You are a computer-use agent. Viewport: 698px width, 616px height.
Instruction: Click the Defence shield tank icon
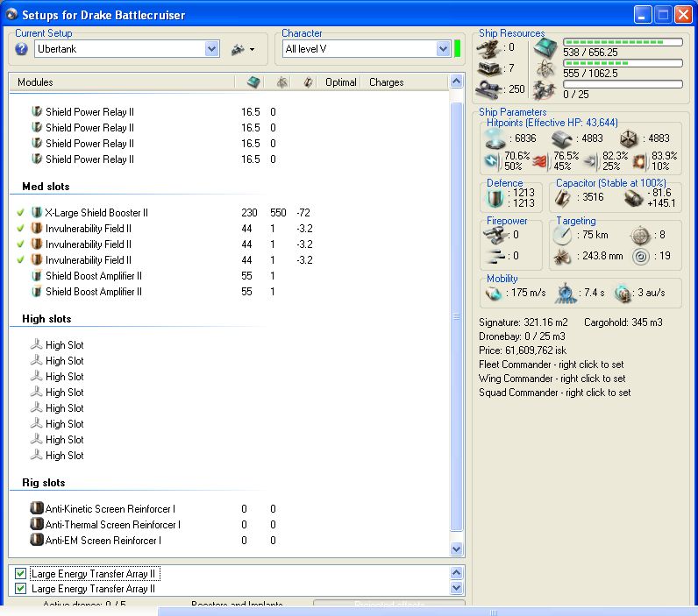[x=495, y=198]
